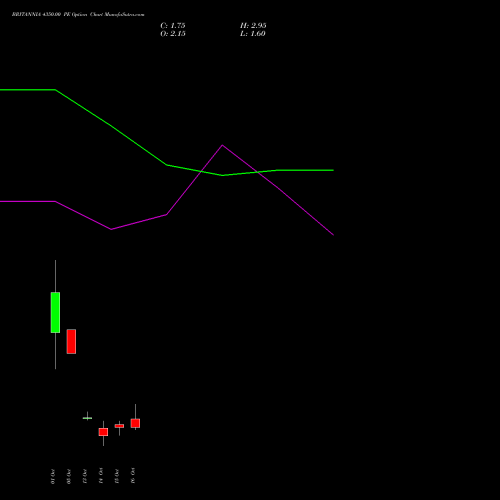Select the red candle with the long lower wick
The image size is (500, 500).
click(x=103, y=432)
